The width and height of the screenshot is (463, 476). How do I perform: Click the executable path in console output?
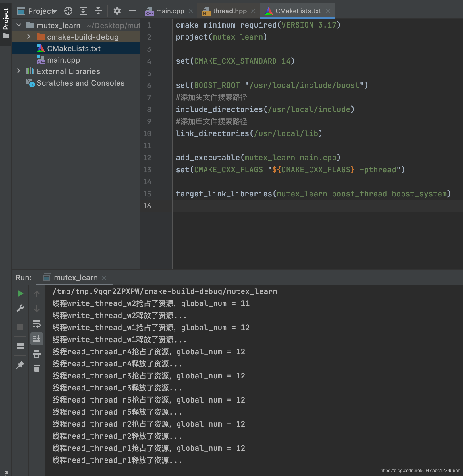[x=165, y=291]
